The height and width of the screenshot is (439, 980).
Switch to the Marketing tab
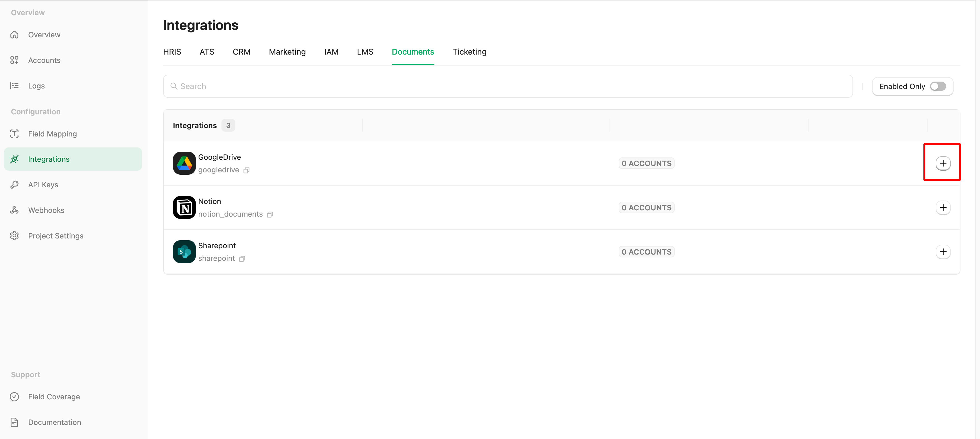pos(287,52)
